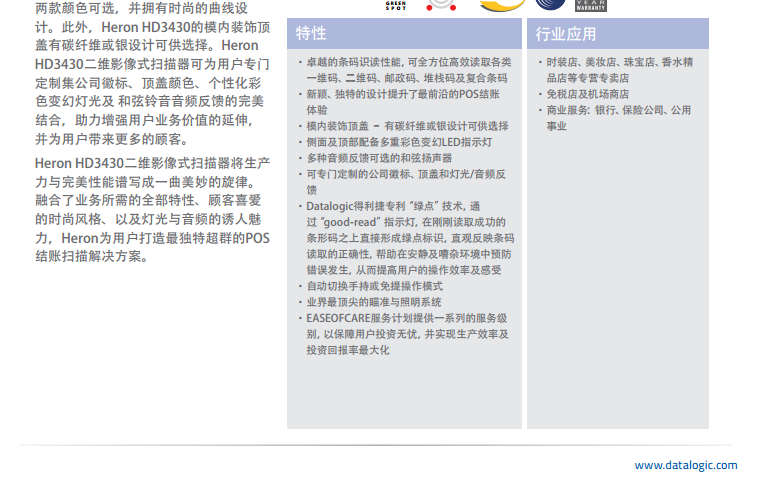This screenshot has height=484, width=768.
Task: Click the bullet 多种音频反馈可选的和弦扬声器
Action: pos(375,158)
